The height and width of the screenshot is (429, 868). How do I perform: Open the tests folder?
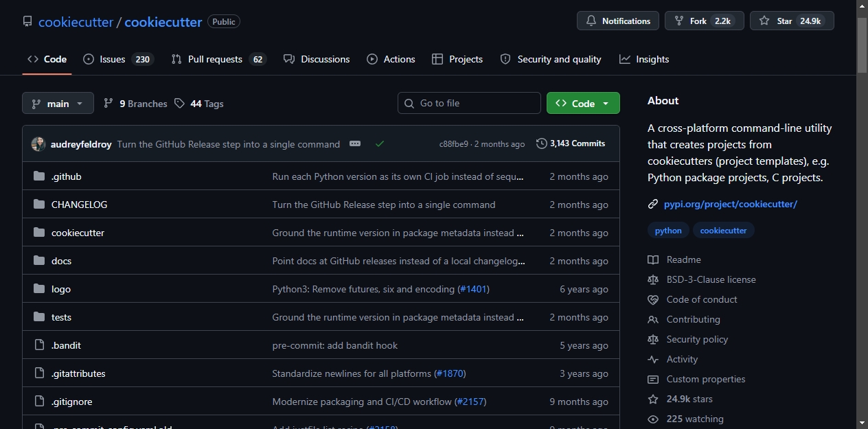(x=62, y=317)
